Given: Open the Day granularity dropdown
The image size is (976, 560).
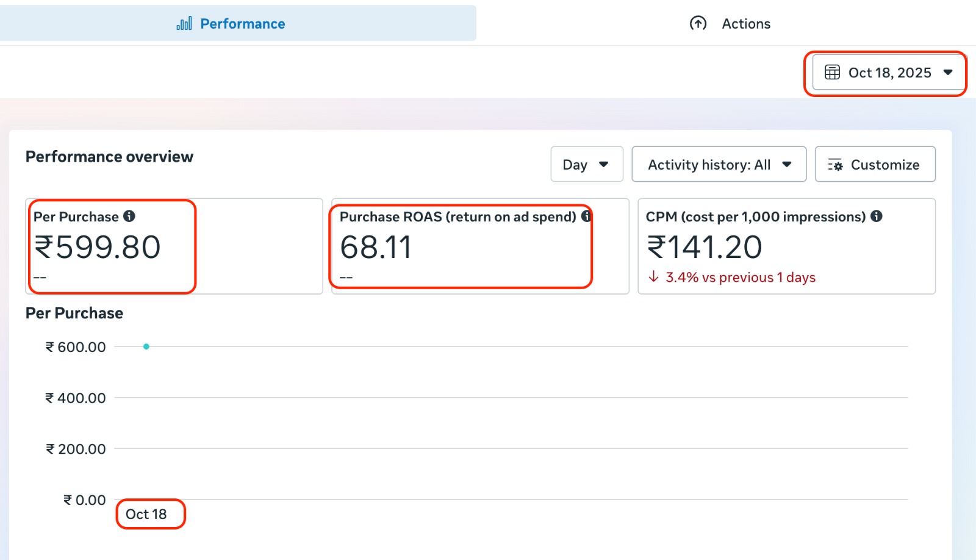Looking at the screenshot, I should click(586, 164).
